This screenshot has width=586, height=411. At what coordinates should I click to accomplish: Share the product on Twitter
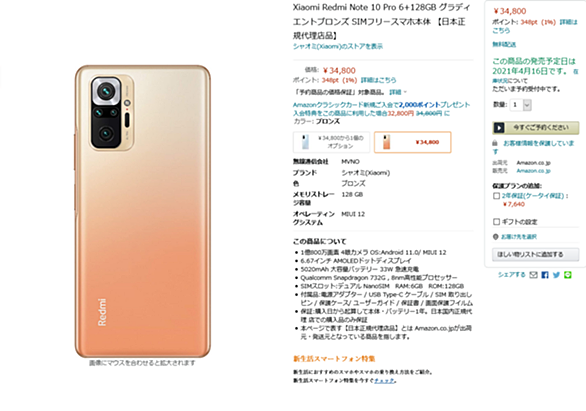coord(556,275)
